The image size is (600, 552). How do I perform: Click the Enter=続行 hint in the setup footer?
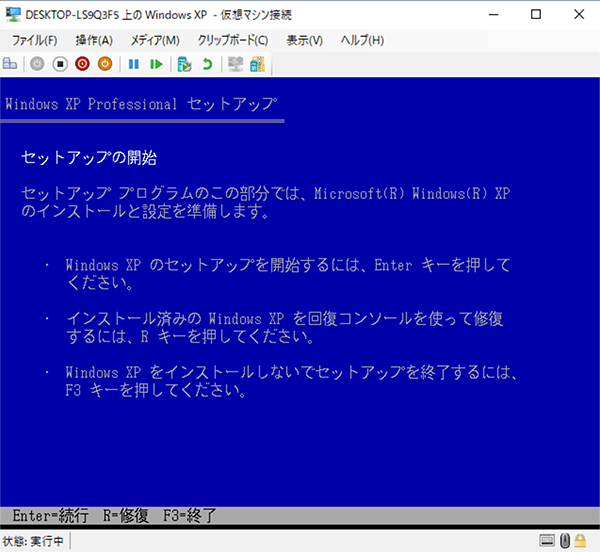pos(51,516)
